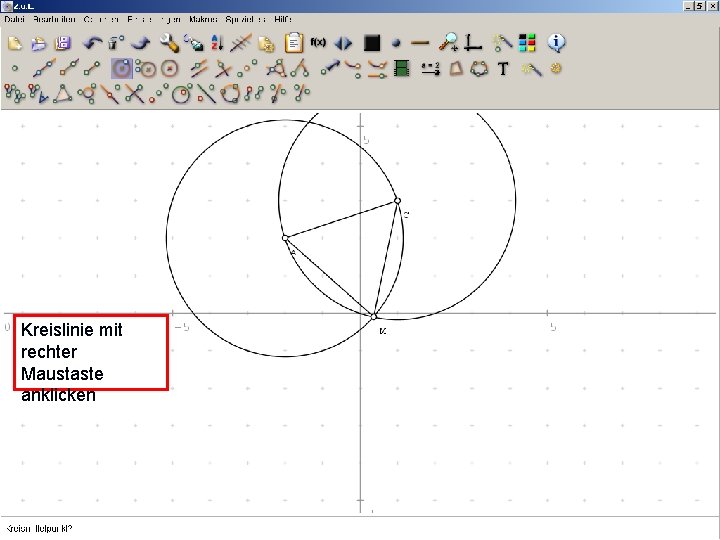This screenshot has height=540, width=720.
Task: Open the Einstellungen menu
Action: point(154,19)
